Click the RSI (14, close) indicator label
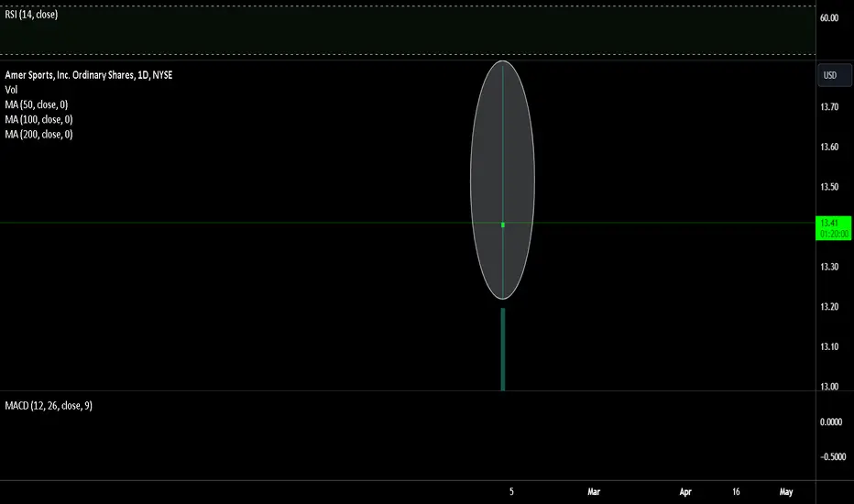The image size is (854, 504). pos(31,15)
